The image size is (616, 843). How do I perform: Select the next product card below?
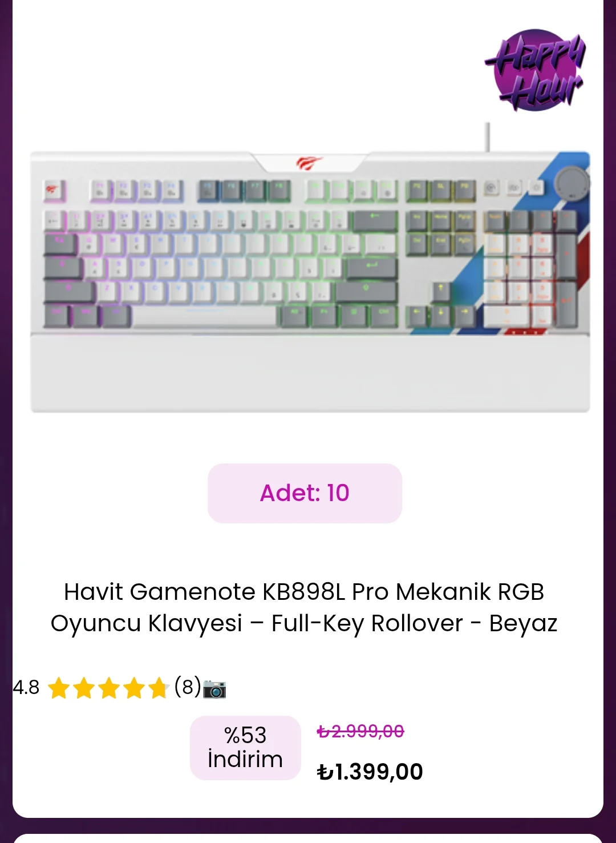pyautogui.click(x=308, y=838)
